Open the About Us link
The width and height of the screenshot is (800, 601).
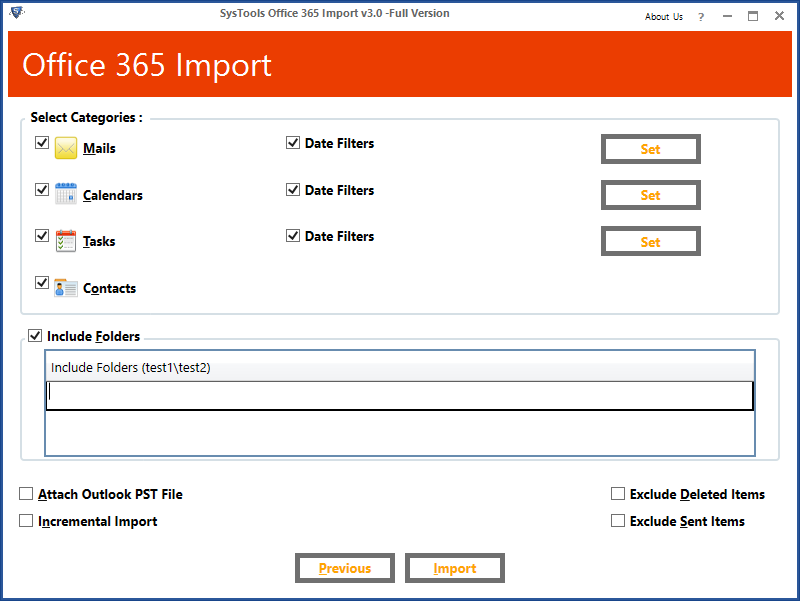point(663,17)
